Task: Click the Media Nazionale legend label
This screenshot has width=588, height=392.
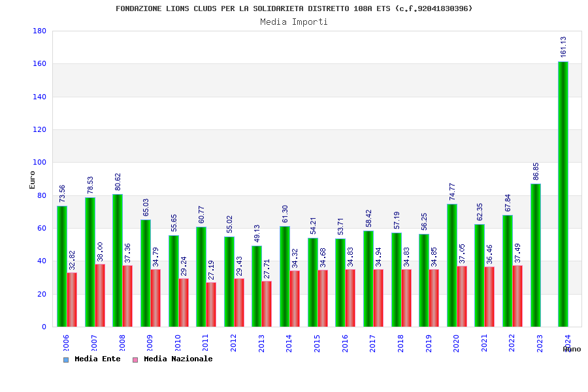Action: (x=178, y=359)
